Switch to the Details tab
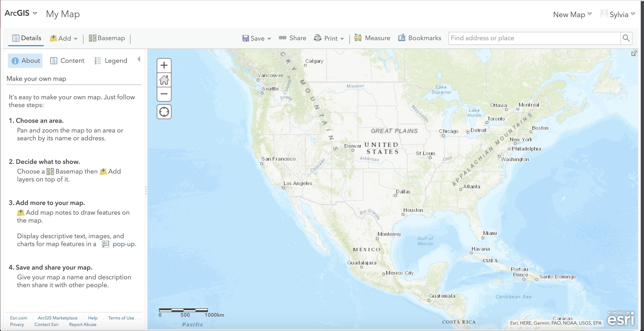 coord(27,38)
